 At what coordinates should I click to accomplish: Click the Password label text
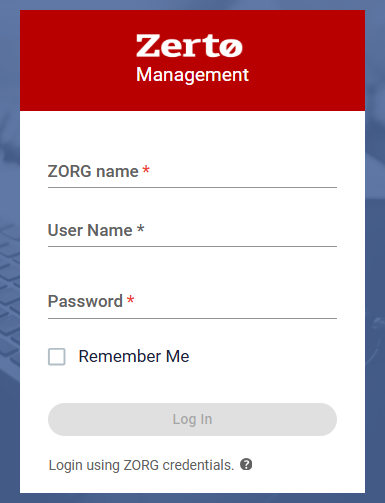coord(85,301)
